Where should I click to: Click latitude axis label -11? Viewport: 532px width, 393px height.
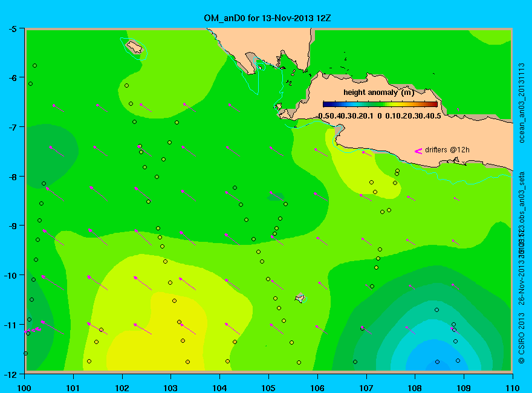click(x=10, y=325)
